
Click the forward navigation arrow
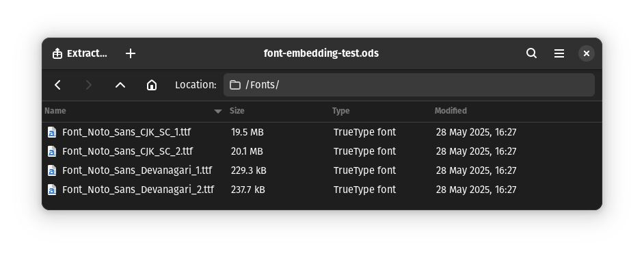(x=89, y=85)
